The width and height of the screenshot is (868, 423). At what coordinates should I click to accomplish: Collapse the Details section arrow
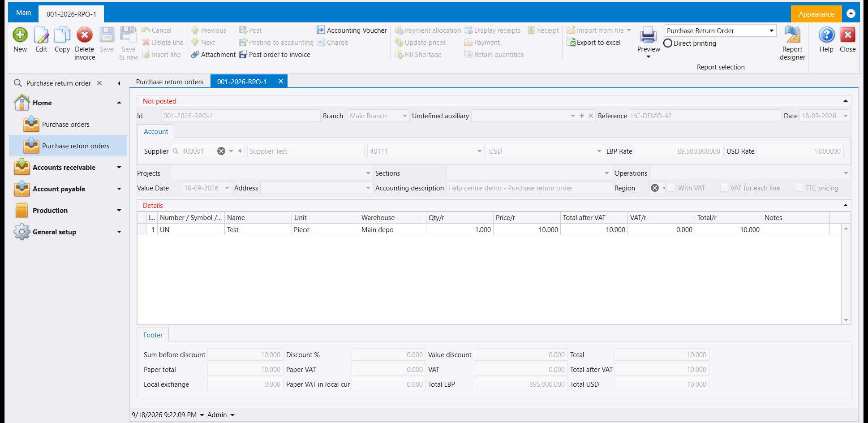846,205
